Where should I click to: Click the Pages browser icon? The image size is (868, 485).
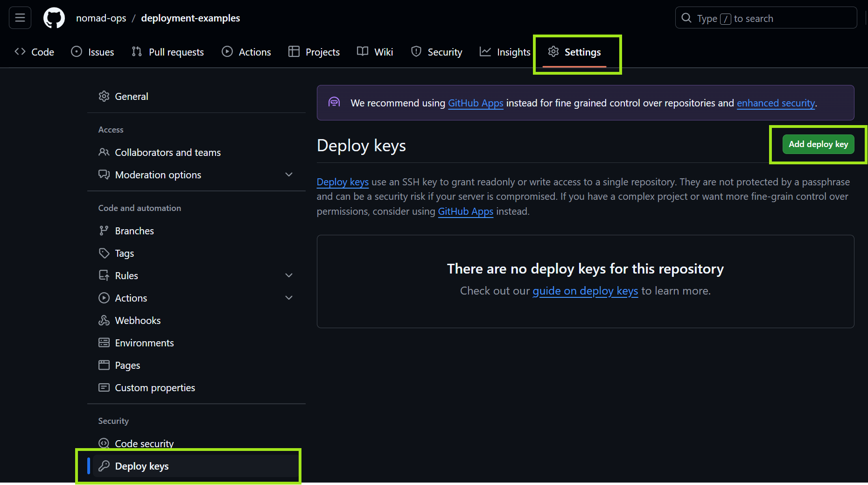pos(104,365)
